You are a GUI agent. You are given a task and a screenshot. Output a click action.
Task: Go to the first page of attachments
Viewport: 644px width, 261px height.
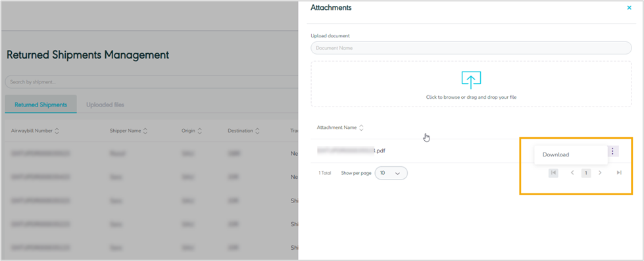point(553,173)
